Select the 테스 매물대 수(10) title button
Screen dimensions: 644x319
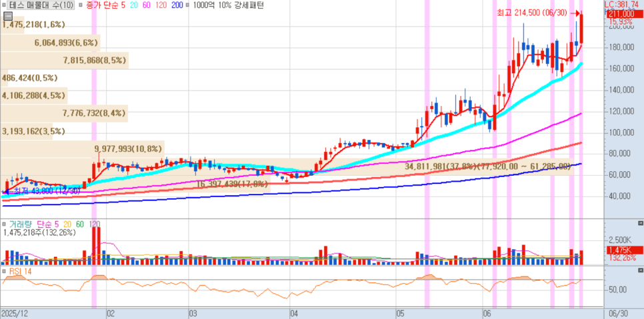pyautogui.click(x=41, y=5)
